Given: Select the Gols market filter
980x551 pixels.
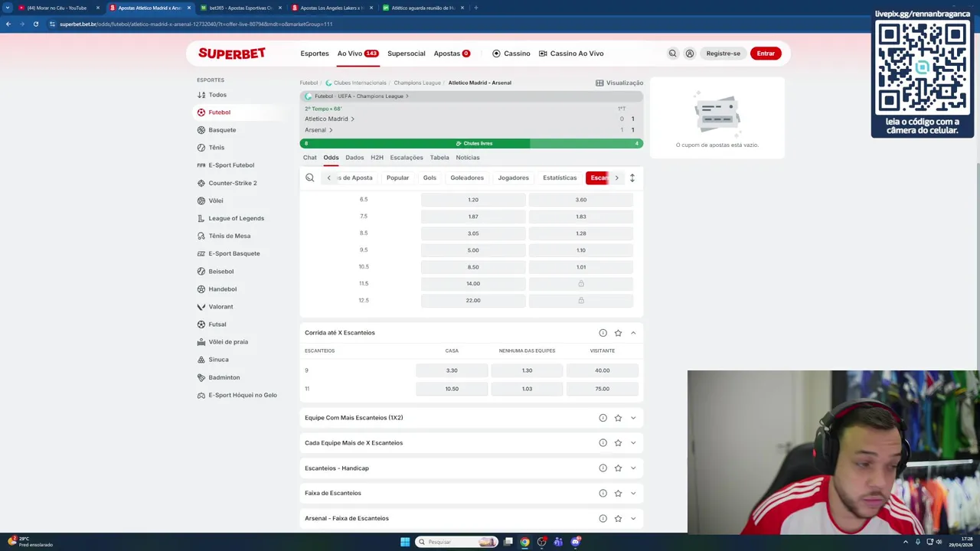Looking at the screenshot, I should coord(430,178).
